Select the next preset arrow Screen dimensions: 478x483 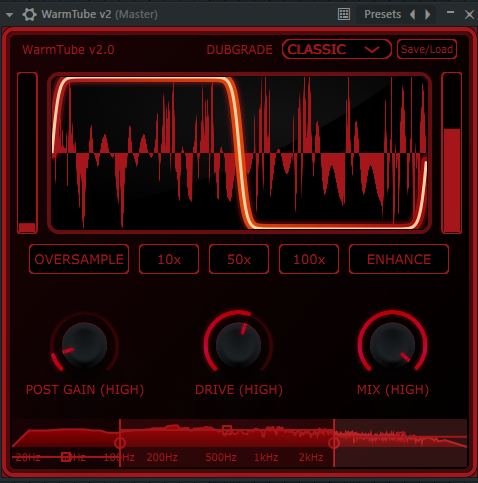click(x=427, y=15)
